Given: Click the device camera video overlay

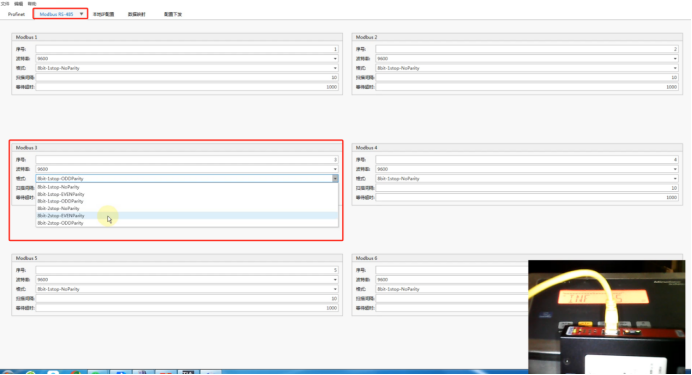Looking at the screenshot, I should (607, 317).
